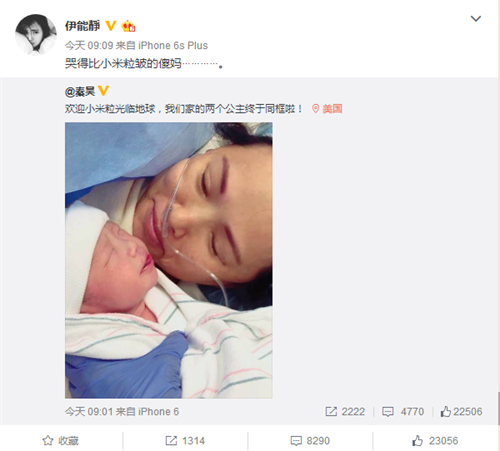Click the location pin icon before 美国

click(x=315, y=108)
